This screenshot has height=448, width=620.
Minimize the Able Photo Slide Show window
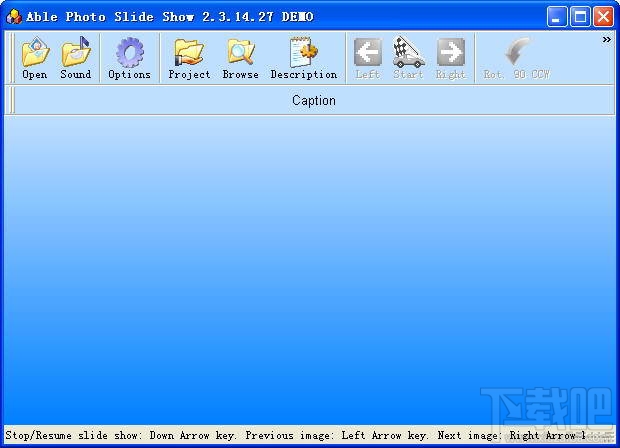557,17
